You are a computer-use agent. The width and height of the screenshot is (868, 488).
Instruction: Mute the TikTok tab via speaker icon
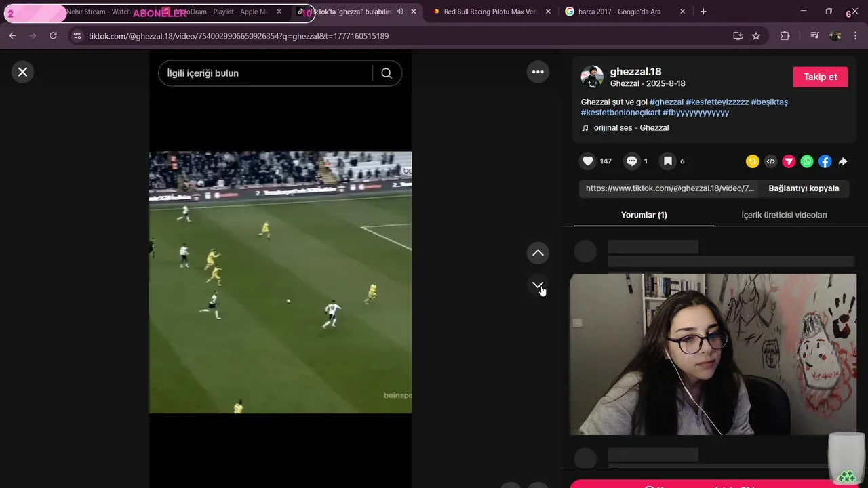(x=400, y=12)
